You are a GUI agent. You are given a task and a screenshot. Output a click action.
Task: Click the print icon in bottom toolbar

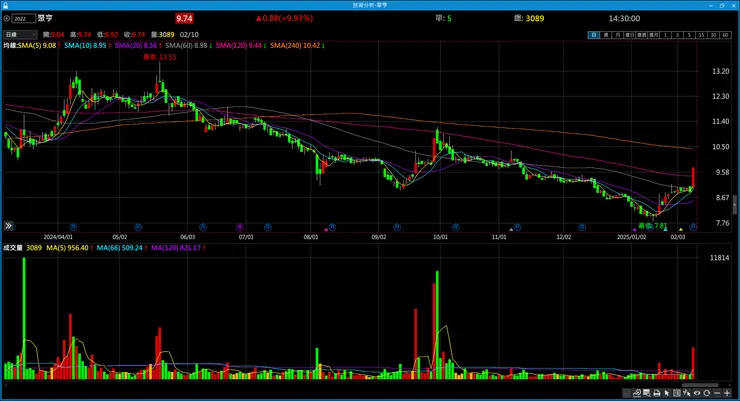click(657, 393)
